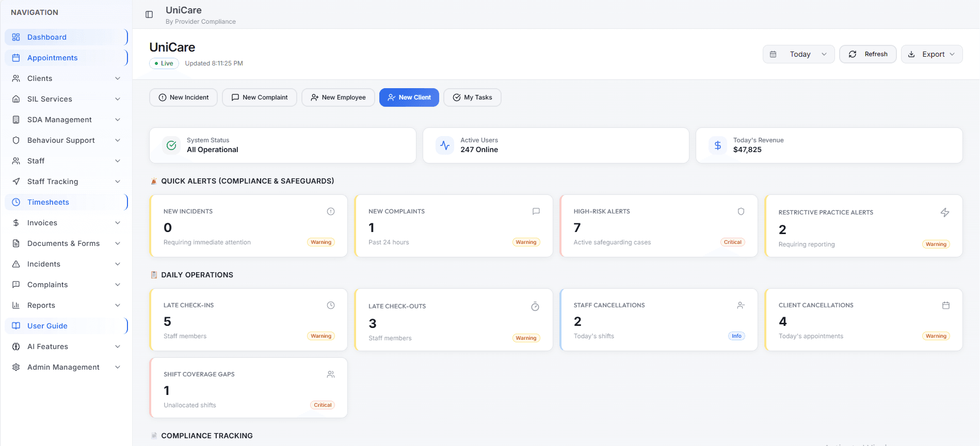The image size is (980, 446).
Task: Click the Client Cancellations calendar icon
Action: (946, 305)
